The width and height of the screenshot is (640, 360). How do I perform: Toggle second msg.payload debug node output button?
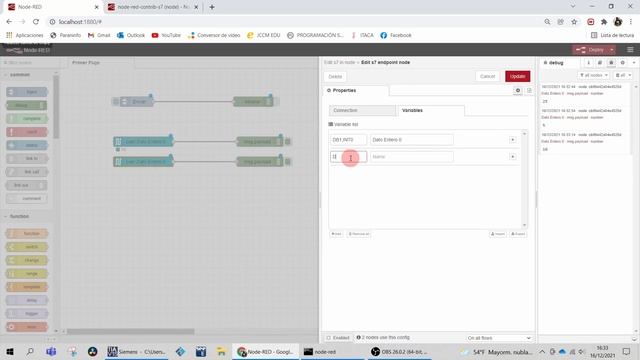(288, 162)
